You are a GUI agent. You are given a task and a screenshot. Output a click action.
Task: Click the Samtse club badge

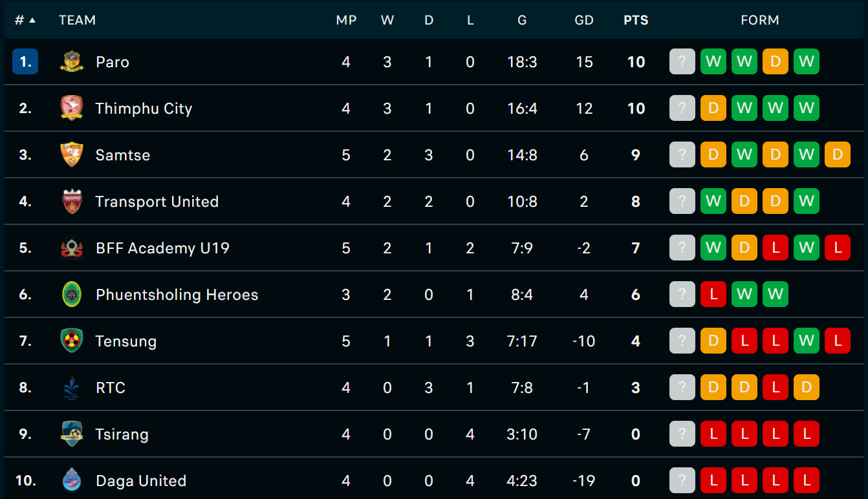coord(72,155)
